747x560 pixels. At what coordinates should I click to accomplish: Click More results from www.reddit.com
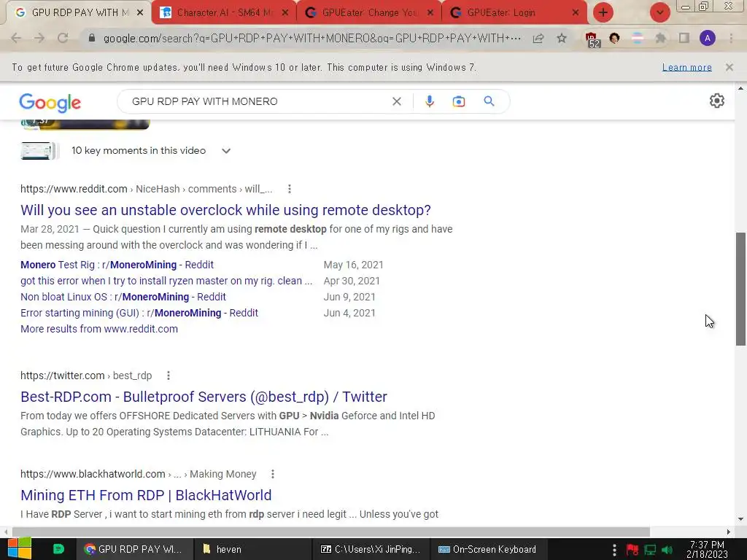click(99, 329)
